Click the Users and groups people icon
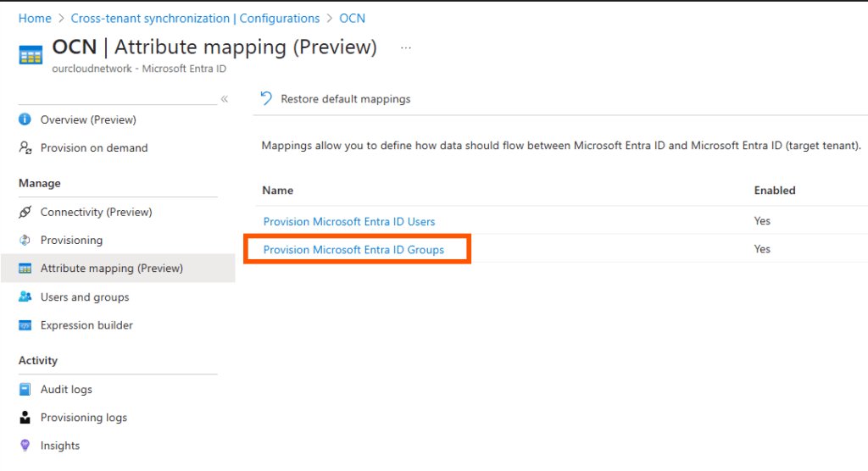Screen dimensions: 868x471 click(25, 296)
